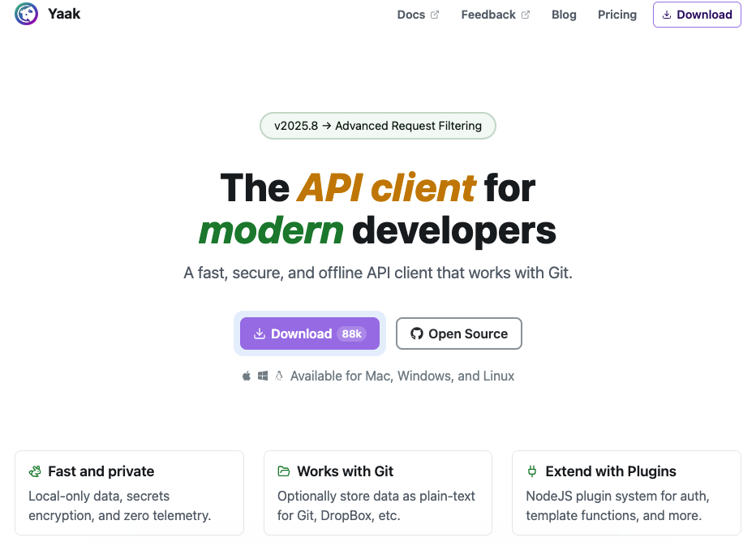Click 'NodeJS plugin system for auth' description
Viewport: 756px width, 542px height.
[617, 505]
